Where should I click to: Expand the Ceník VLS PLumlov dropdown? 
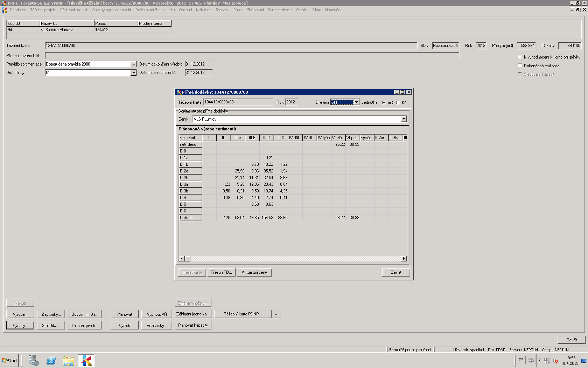tap(404, 119)
